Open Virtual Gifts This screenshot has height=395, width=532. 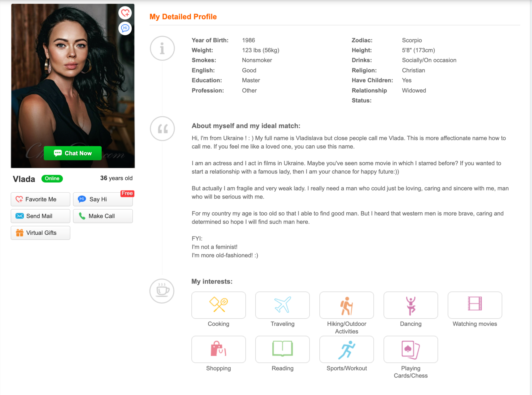click(40, 233)
